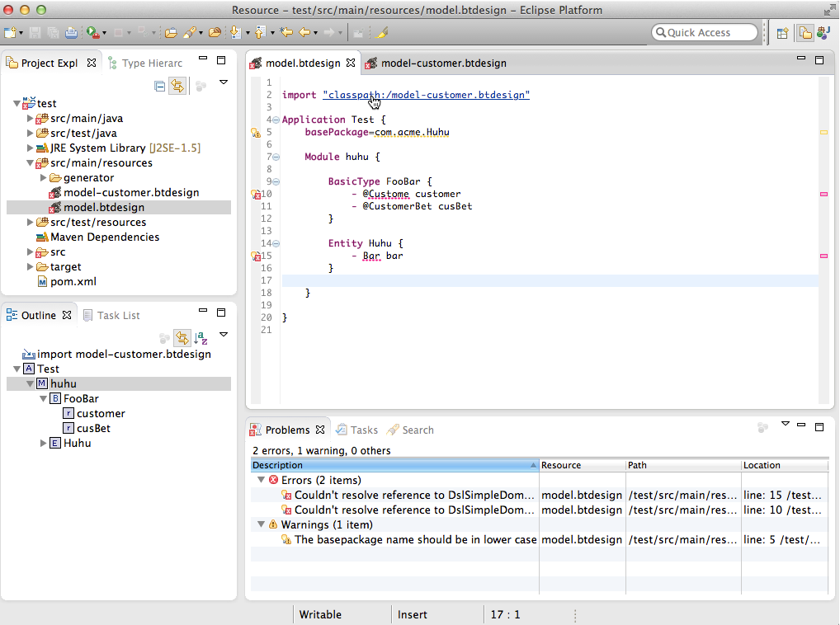Viewport: 840px width, 625px height.
Task: Toggle Link with Editor in Outline
Action: click(x=182, y=338)
